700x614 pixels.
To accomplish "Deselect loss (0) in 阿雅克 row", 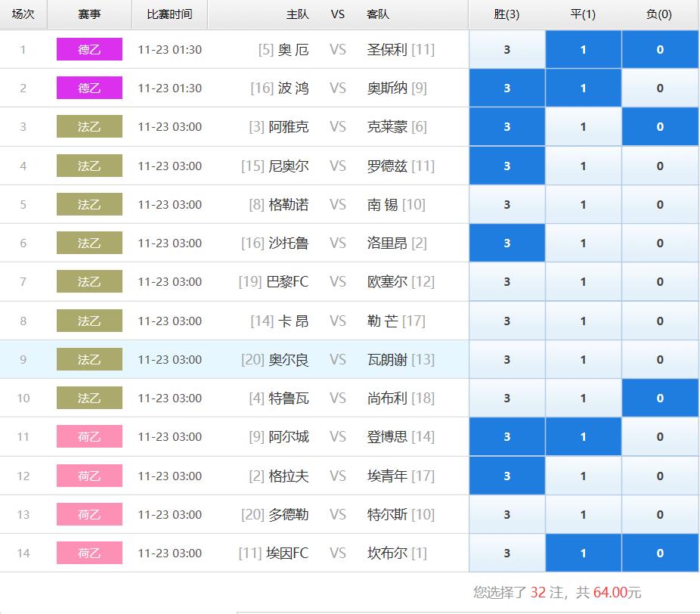I will point(660,127).
